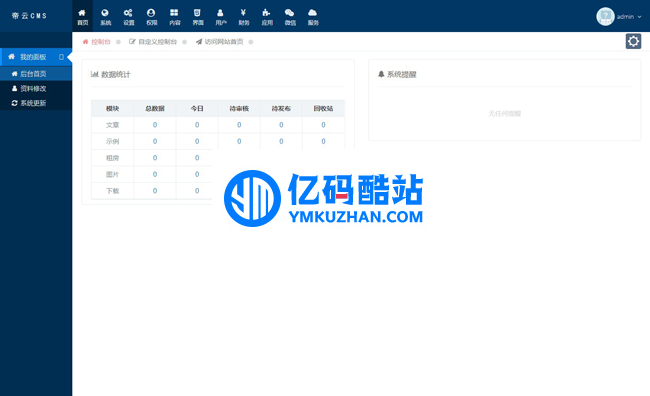Click the 示例 recycle bin count
This screenshot has width=650, height=396.
323,141
